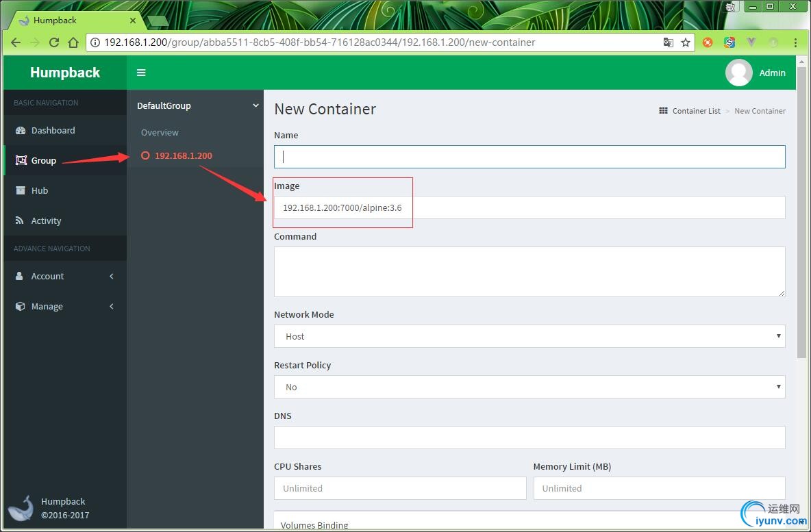Click the green S extension icon

(729, 42)
